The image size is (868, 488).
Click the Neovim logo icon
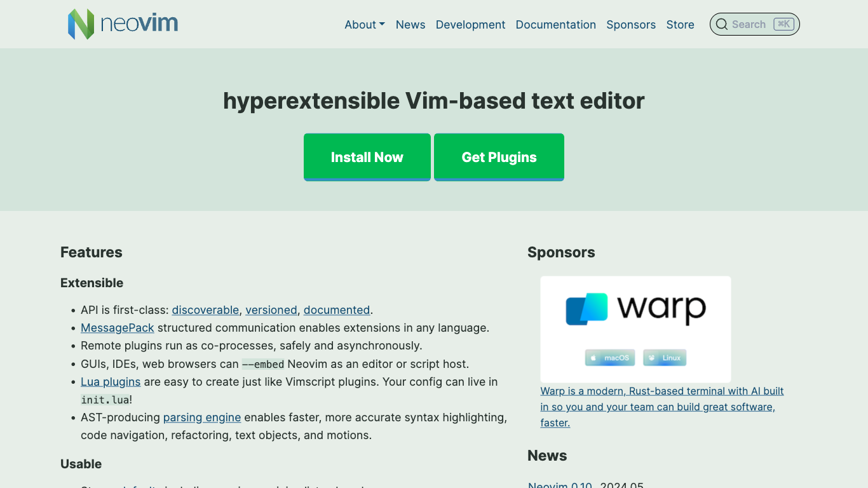pos(81,24)
